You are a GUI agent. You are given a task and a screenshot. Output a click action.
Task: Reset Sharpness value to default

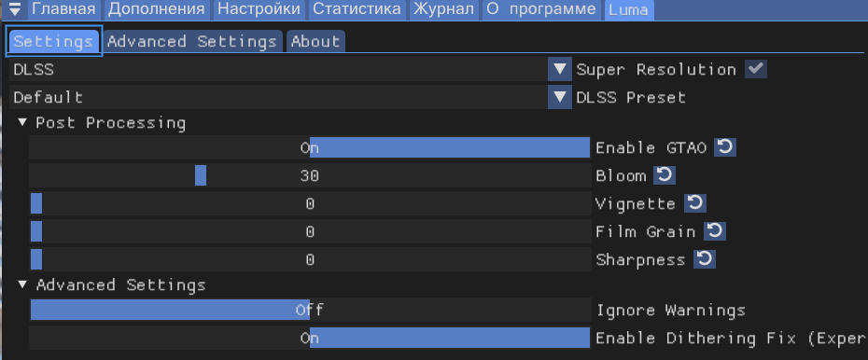[705, 258]
